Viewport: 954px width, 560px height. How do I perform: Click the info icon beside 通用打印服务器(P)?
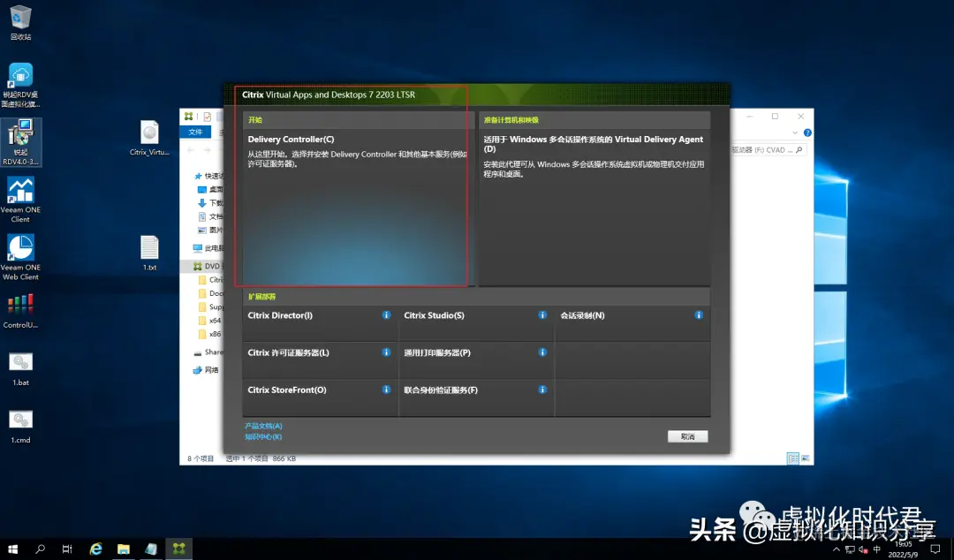point(542,352)
